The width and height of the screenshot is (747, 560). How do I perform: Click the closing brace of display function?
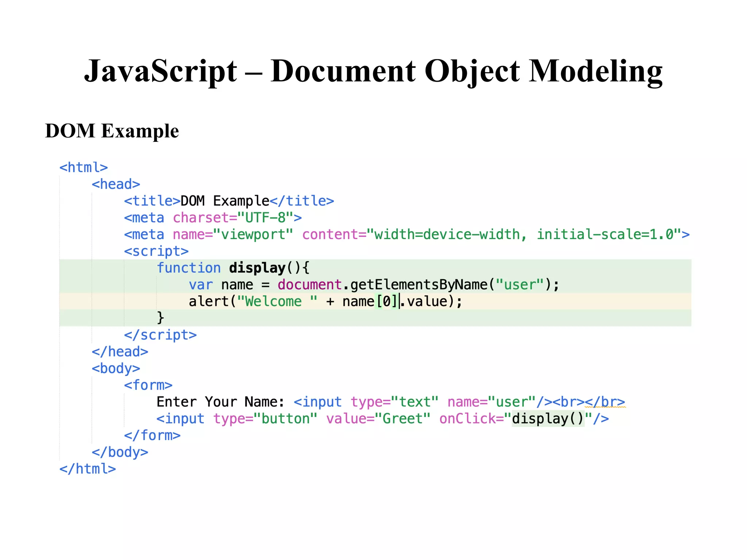point(160,318)
